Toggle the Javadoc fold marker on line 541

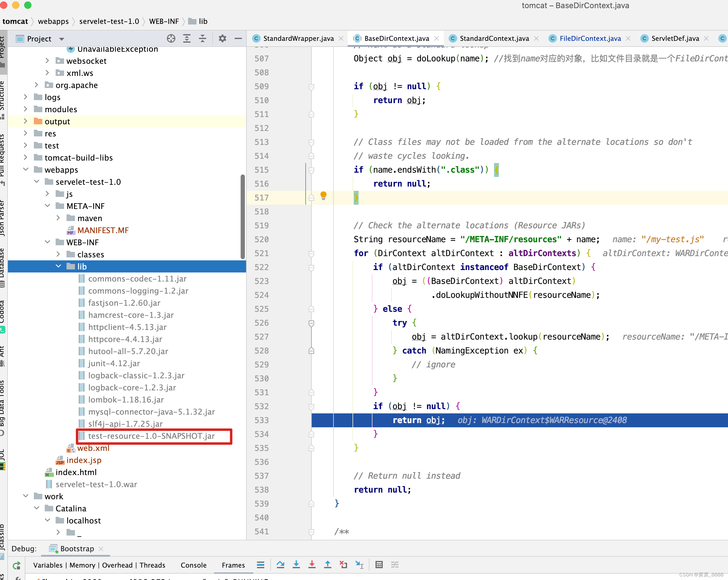point(311,532)
